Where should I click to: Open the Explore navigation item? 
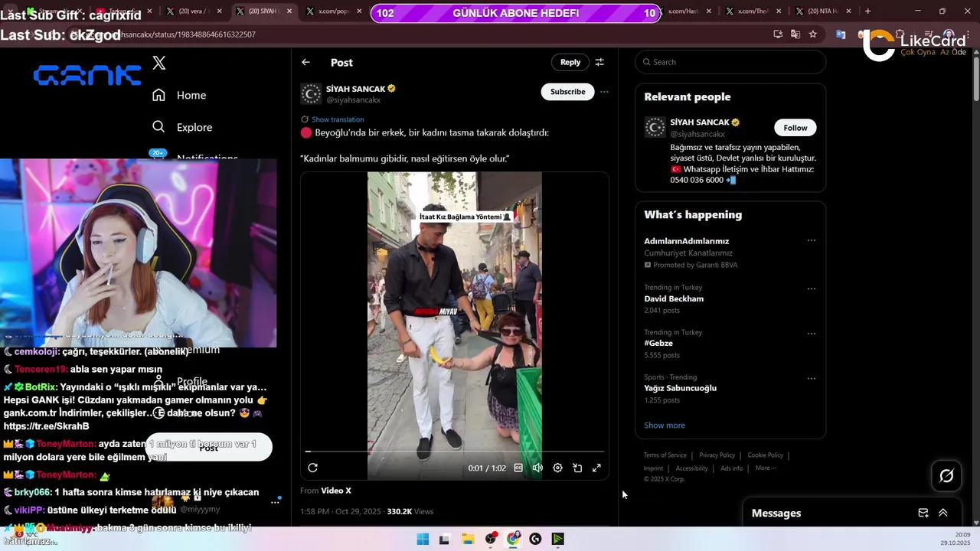coord(182,127)
